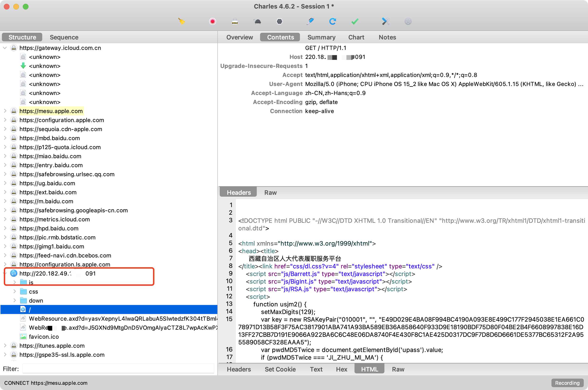Click the Repeat request icon
Image resolution: width=588 pixels, height=390 pixels.
click(333, 21)
